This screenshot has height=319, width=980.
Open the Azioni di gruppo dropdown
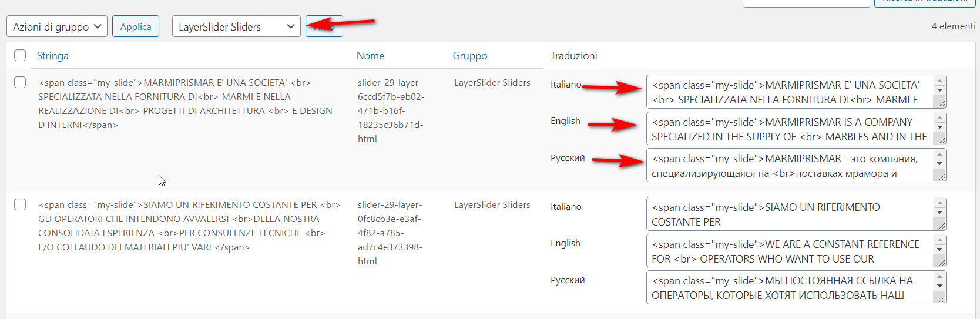click(x=57, y=26)
